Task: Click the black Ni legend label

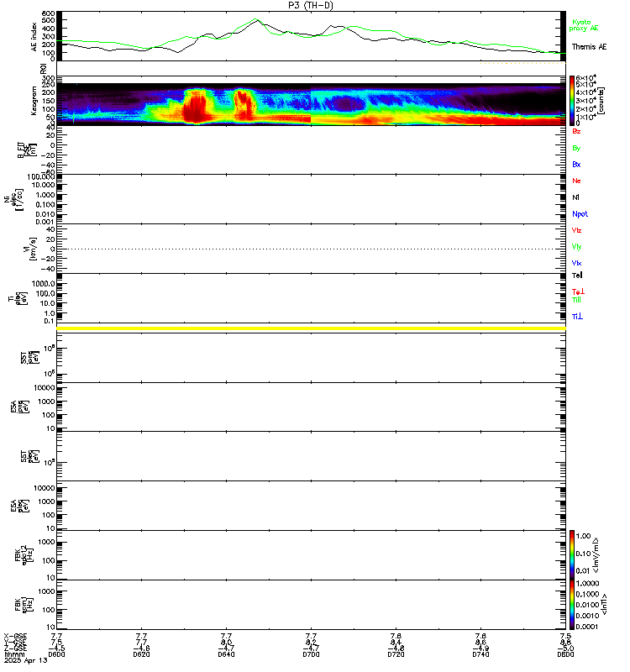Action: [x=575, y=197]
